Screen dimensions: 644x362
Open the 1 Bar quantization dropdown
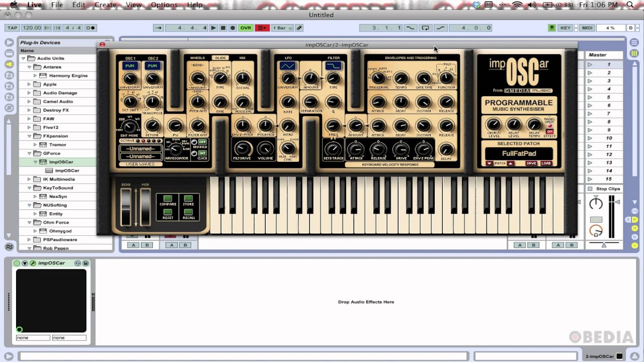pyautogui.click(x=282, y=28)
